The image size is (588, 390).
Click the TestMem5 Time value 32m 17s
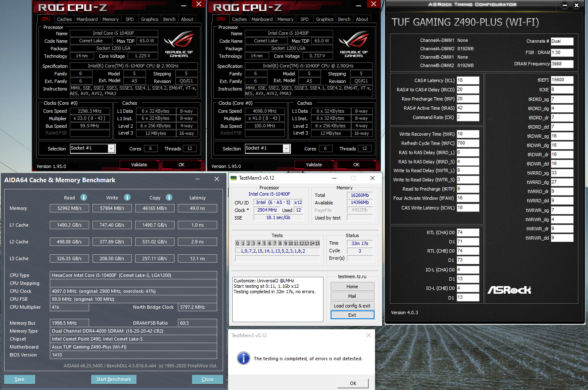point(360,243)
